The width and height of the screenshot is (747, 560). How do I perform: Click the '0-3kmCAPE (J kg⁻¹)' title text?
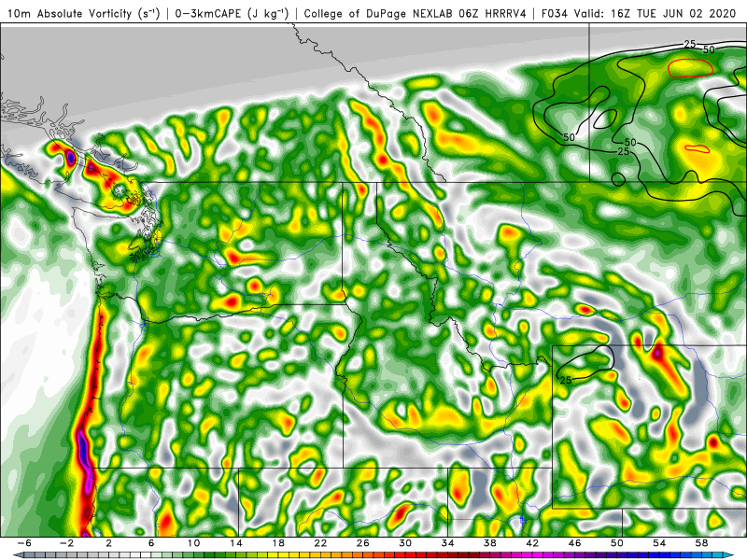point(232,13)
